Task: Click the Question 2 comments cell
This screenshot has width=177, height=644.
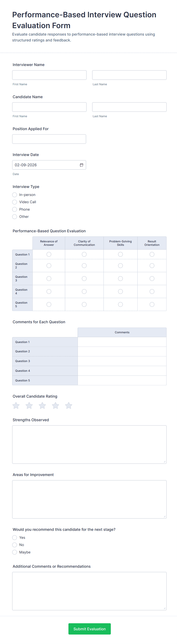Action: pos(122,352)
